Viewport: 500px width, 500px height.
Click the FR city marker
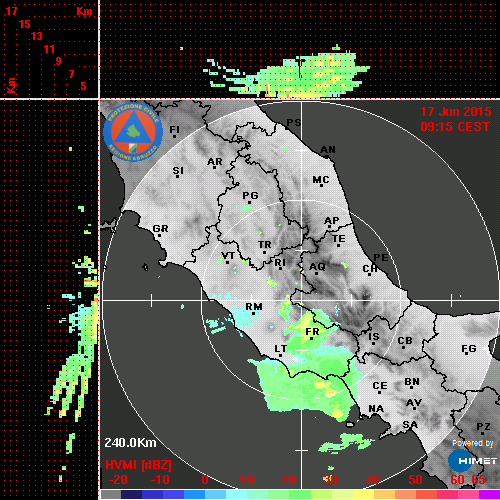(311, 339)
